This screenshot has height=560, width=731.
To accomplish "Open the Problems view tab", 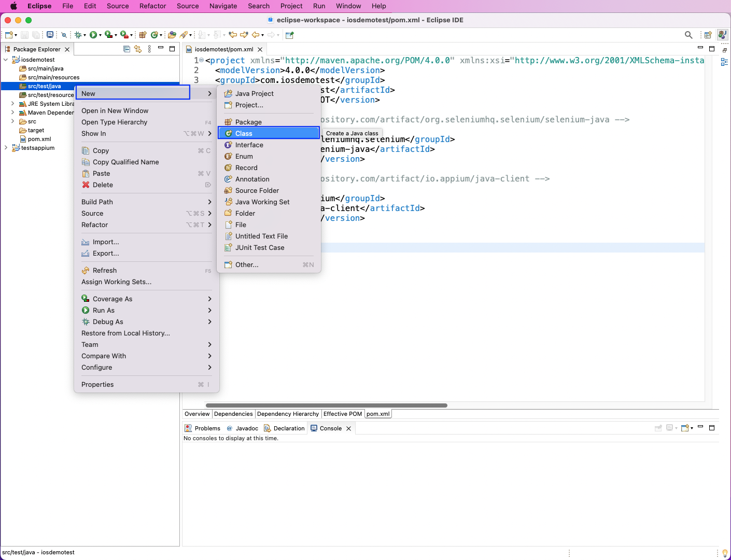I will [x=207, y=428].
